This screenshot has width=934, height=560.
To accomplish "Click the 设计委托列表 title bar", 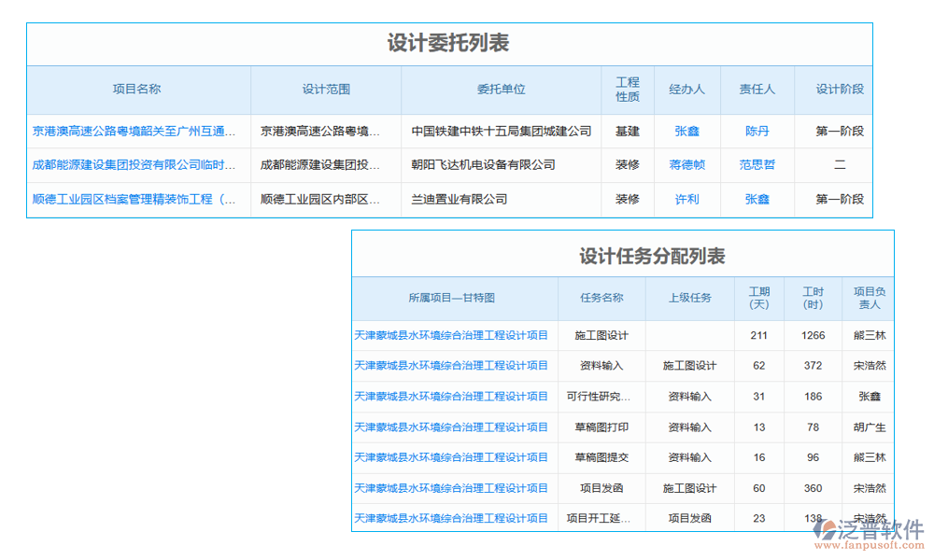I will pos(448,42).
